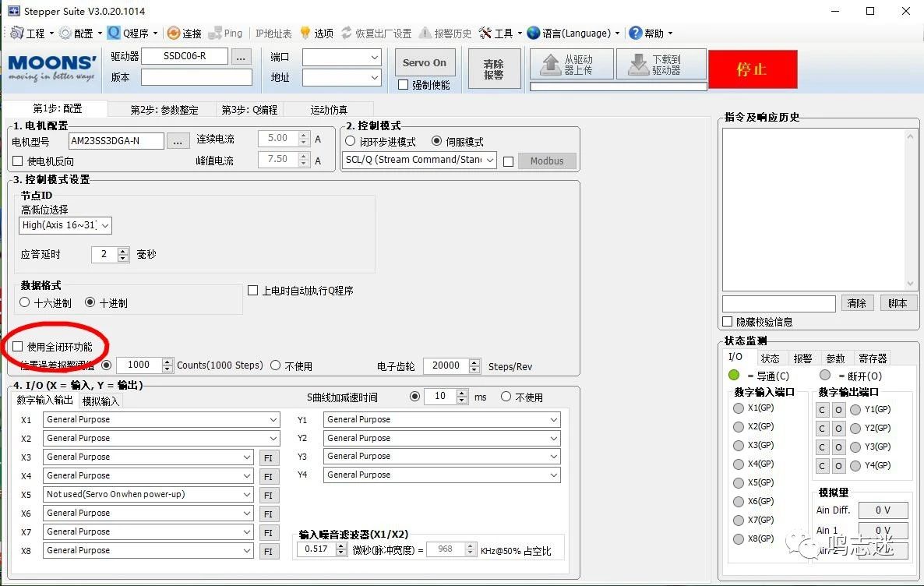Open motor model browse button
This screenshot has width=924, height=586.
[x=178, y=142]
